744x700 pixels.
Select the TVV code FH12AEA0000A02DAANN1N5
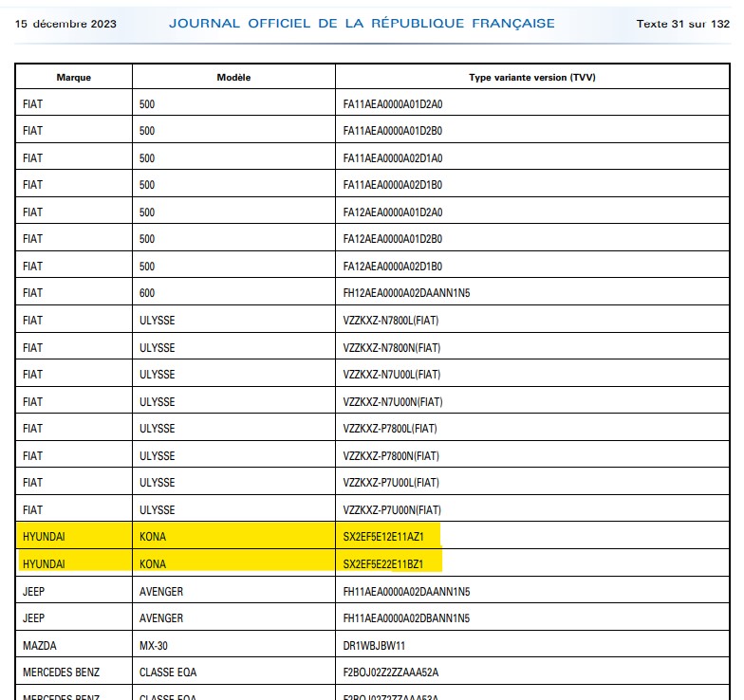pyautogui.click(x=406, y=293)
